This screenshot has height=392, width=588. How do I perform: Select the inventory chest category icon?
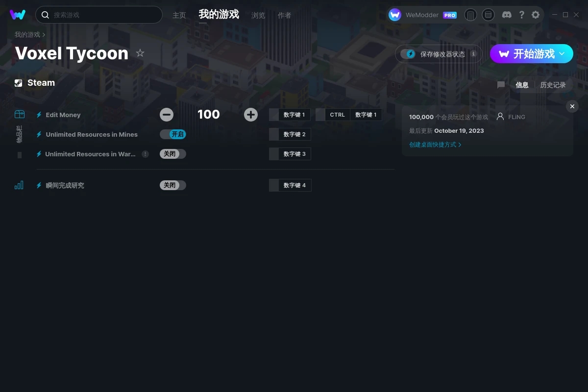tap(19, 114)
